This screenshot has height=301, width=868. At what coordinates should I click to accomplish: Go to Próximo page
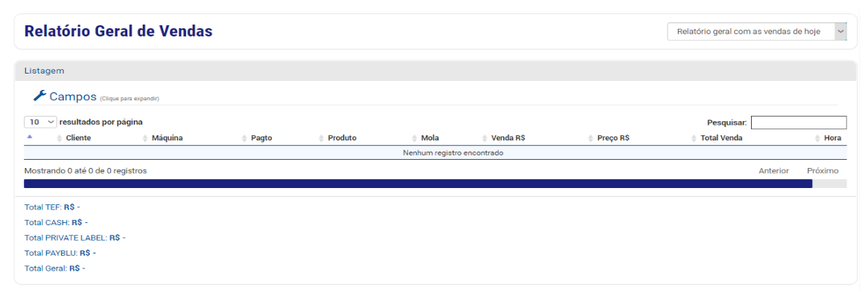click(x=823, y=171)
